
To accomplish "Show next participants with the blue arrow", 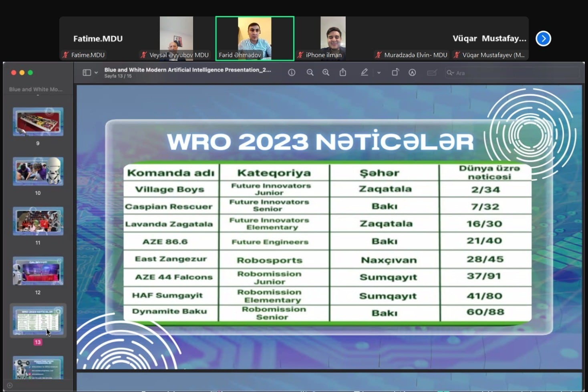I will (x=544, y=38).
